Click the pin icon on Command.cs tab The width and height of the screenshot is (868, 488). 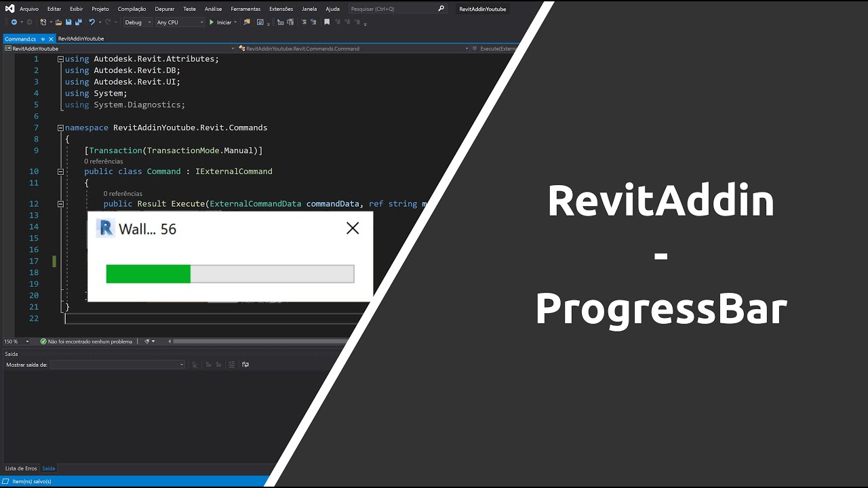43,39
